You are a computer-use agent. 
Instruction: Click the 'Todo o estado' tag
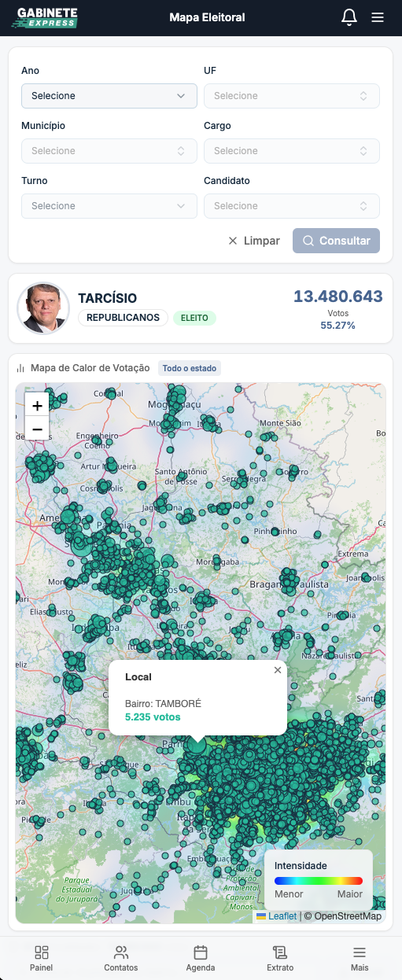pyautogui.click(x=190, y=368)
